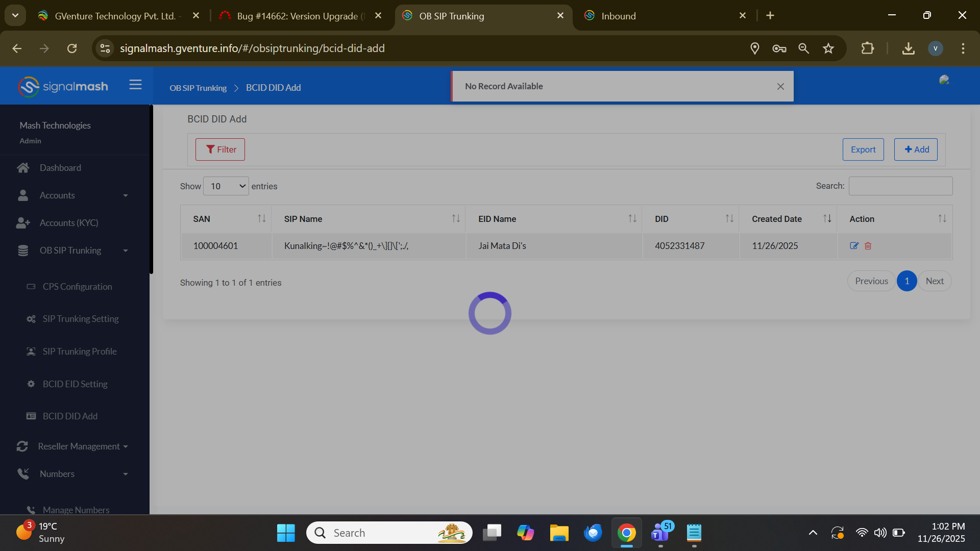Viewport: 980px width, 551px height.
Task: Open BCID EID Setting menu item
Action: pos(75,384)
